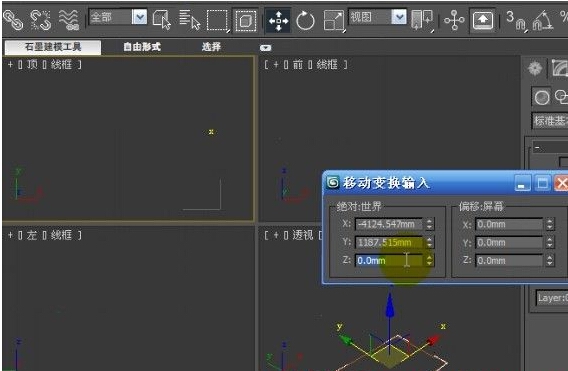The image size is (568, 371).
Task: Open the 选择 ribbon tab
Action: tap(211, 47)
